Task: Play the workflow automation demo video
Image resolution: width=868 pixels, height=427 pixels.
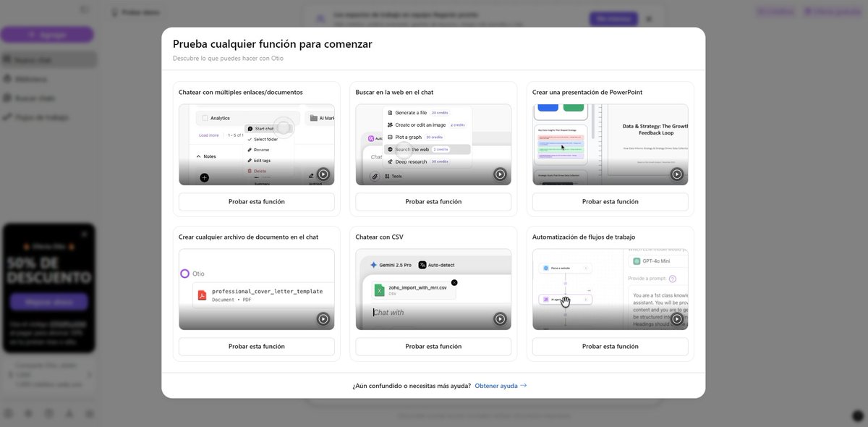Action: [677, 319]
